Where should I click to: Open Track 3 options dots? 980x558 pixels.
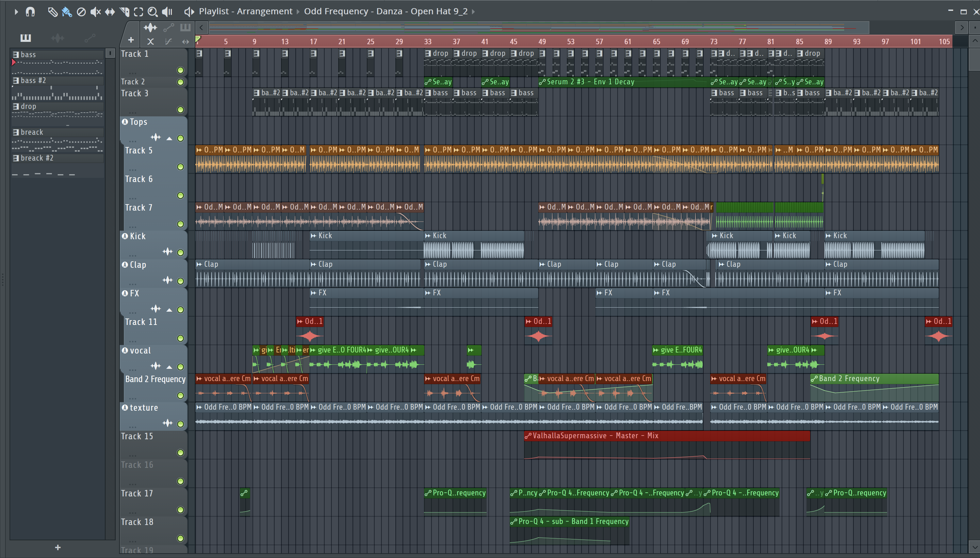[x=133, y=113]
